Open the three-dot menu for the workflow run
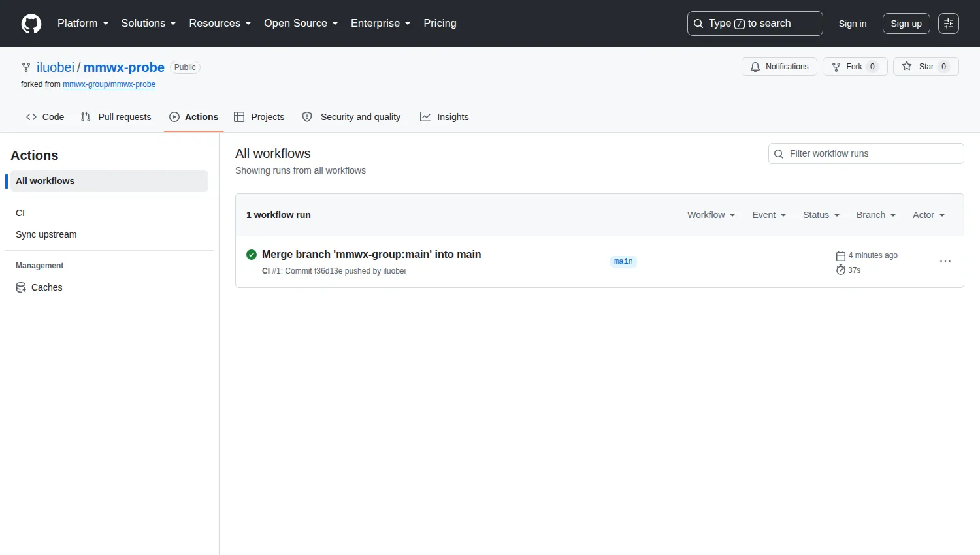980x555 pixels. (x=945, y=261)
